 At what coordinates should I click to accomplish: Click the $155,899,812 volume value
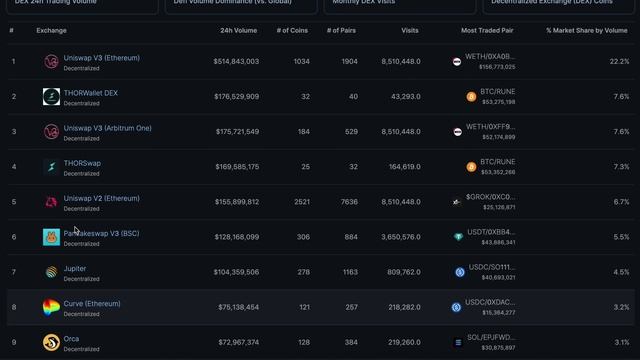[x=237, y=202]
